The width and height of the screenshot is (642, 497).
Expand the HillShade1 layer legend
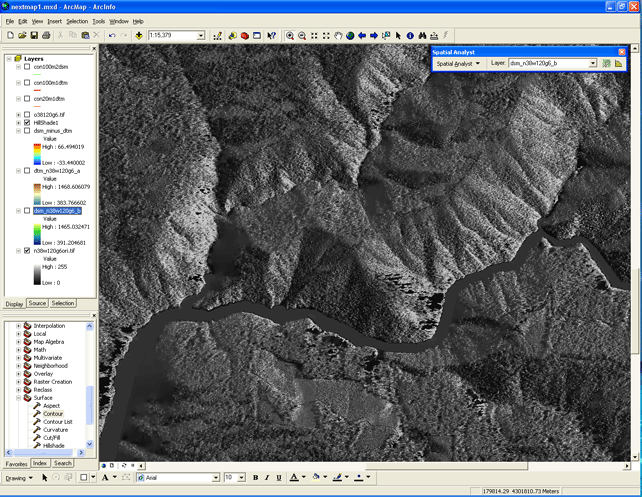pyautogui.click(x=18, y=123)
